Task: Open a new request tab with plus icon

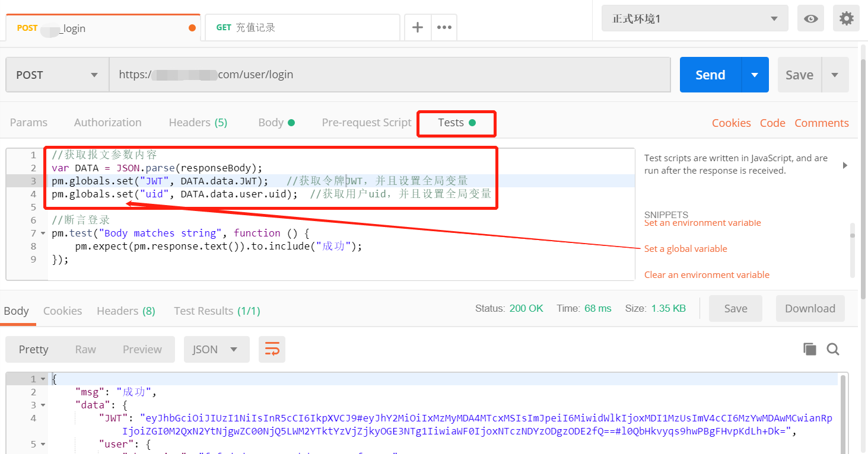Action: point(418,27)
